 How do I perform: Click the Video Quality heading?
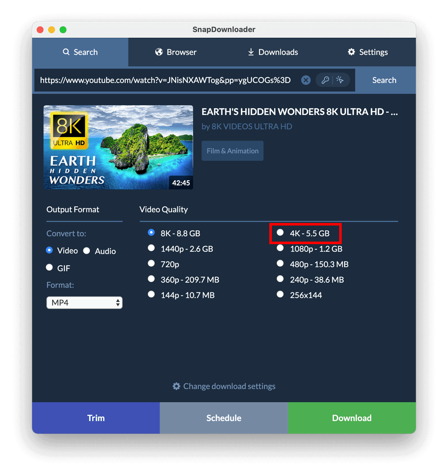[164, 209]
